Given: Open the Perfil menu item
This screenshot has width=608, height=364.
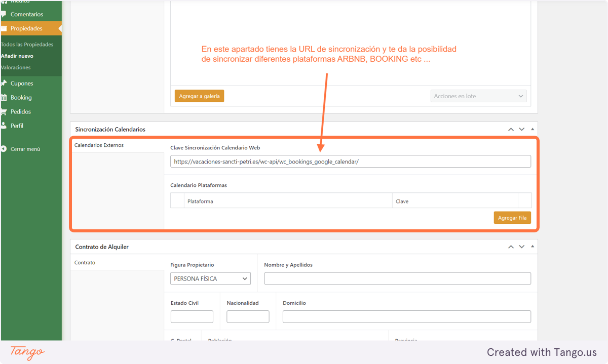Looking at the screenshot, I should pyautogui.click(x=17, y=126).
